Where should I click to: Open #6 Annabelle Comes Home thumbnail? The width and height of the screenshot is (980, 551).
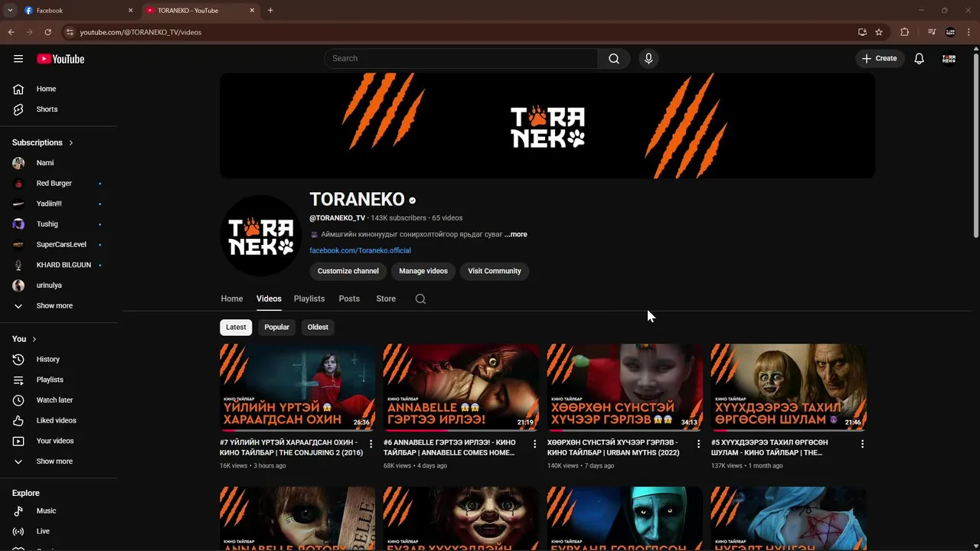pyautogui.click(x=461, y=387)
